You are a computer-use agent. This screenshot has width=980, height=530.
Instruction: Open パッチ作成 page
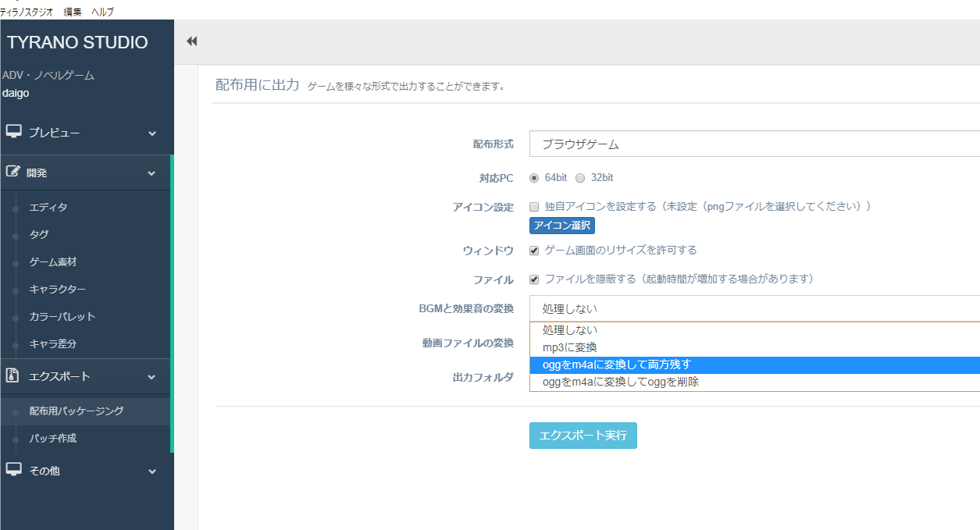coord(53,438)
